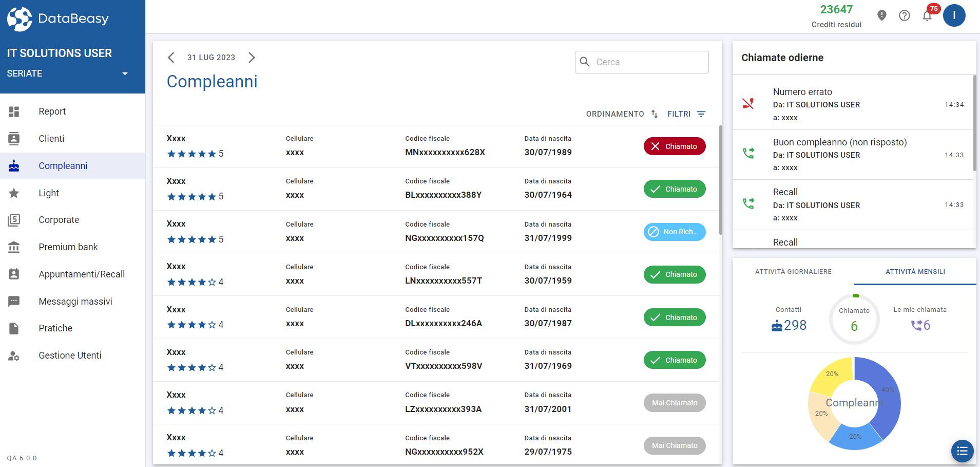Screen dimensions: 980x467
Task: Go to the previous day arrow
Action: pyautogui.click(x=171, y=58)
